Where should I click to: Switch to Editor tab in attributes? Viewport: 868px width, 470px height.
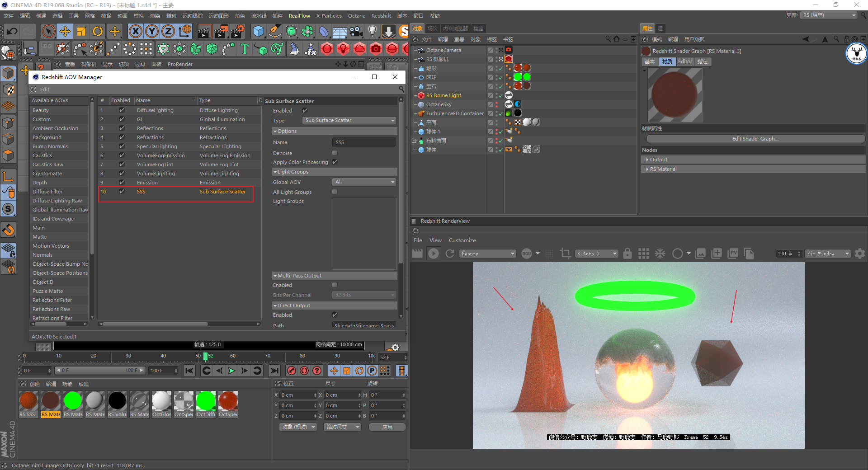point(685,61)
